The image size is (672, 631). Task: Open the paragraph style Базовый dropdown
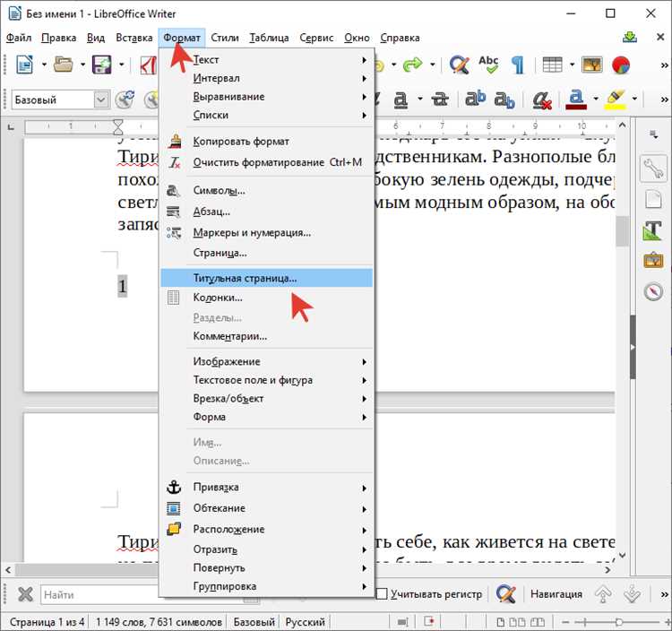pyautogui.click(x=100, y=99)
